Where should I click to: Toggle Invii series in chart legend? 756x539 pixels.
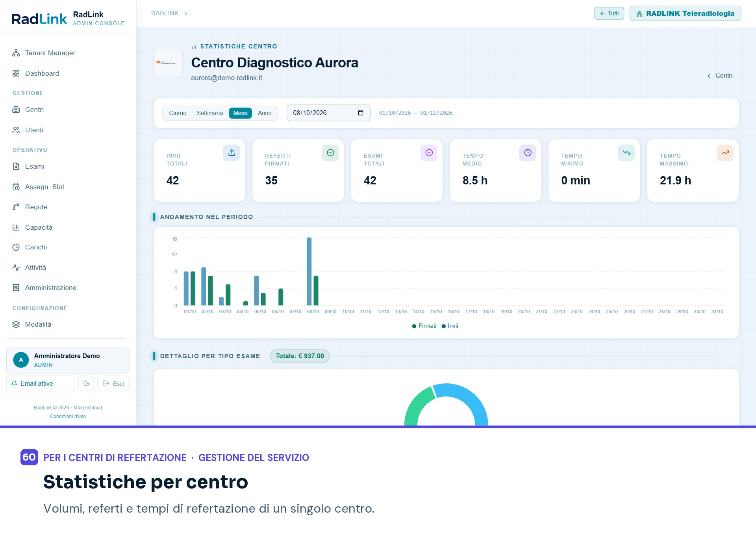[x=450, y=326]
